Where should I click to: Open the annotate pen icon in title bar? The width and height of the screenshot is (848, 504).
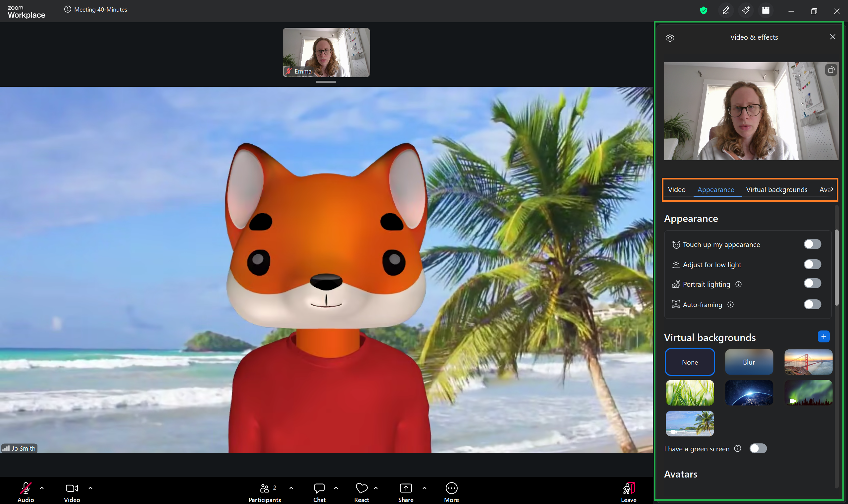(x=726, y=11)
